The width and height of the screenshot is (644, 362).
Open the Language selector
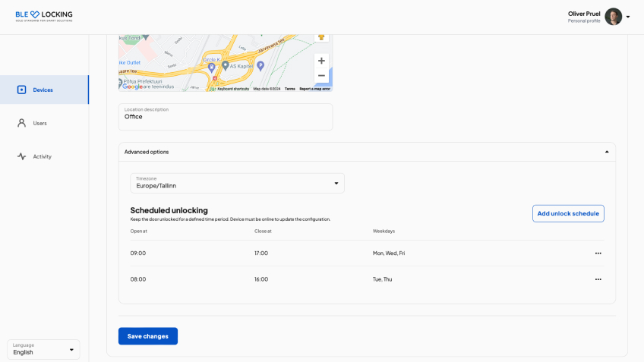(x=43, y=349)
